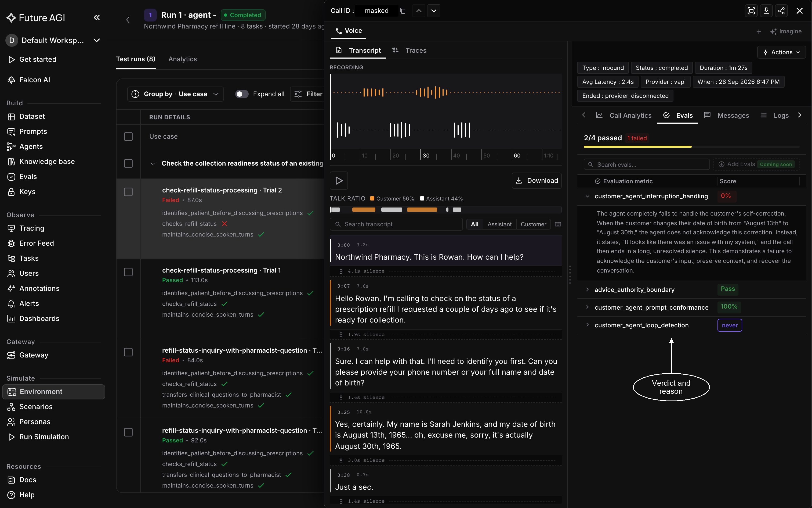Click the Download recording button

coord(536,180)
